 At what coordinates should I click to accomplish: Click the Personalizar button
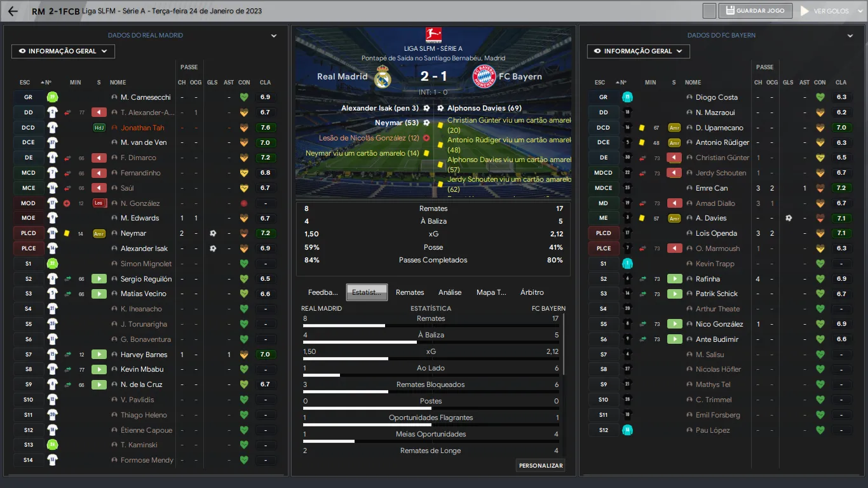pos(541,466)
